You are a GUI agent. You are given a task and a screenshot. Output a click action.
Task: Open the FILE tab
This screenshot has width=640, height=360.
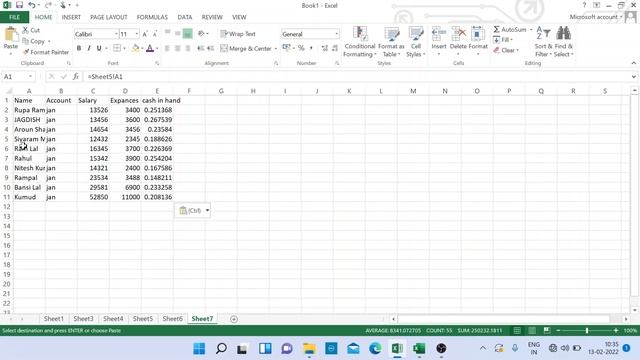(14, 17)
